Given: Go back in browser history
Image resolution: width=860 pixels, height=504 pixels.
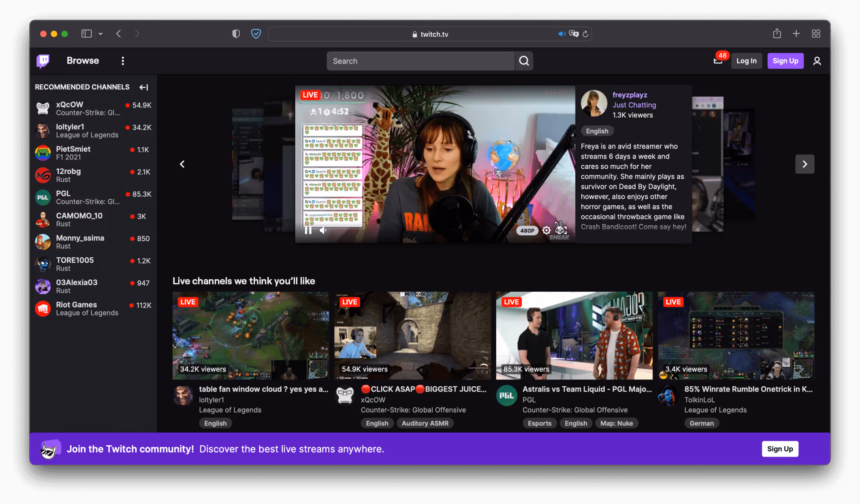Looking at the screenshot, I should pos(119,34).
